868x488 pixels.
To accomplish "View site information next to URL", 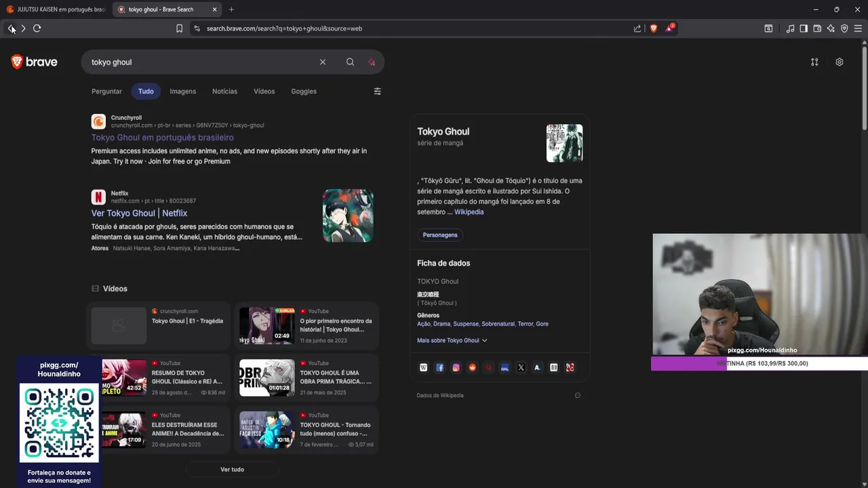I will [197, 28].
